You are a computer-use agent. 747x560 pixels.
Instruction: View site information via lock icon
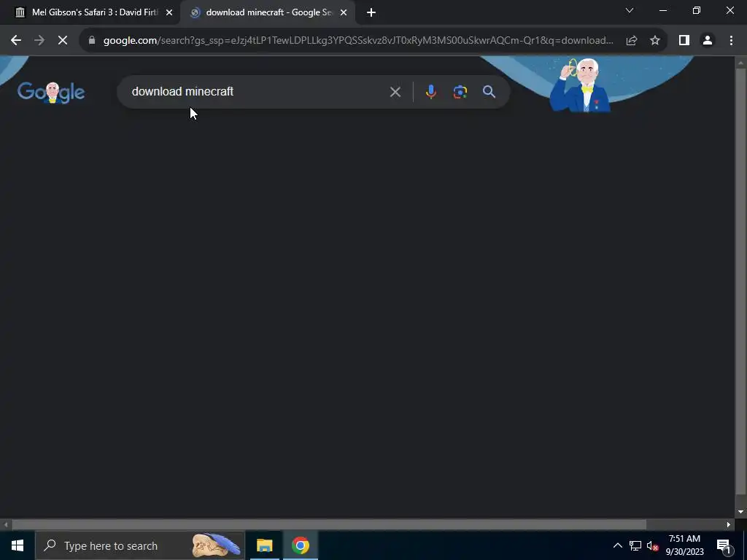[92, 41]
